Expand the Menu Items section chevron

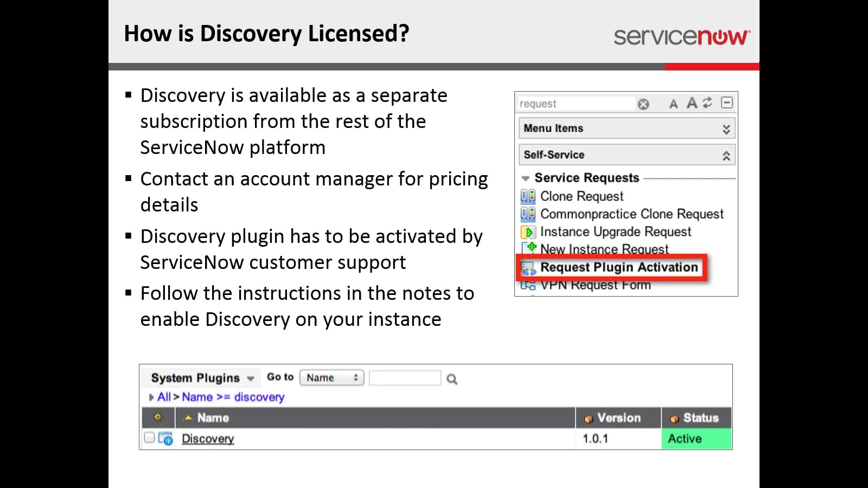[726, 129]
